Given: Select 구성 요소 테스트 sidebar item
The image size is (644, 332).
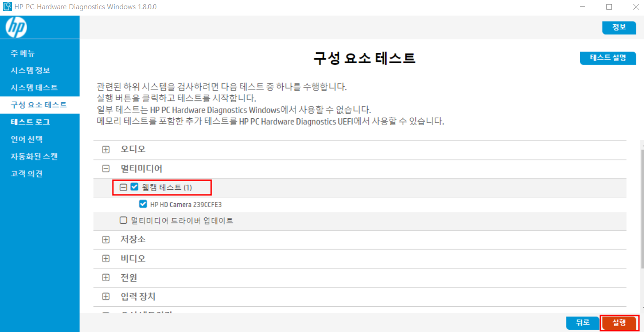Looking at the screenshot, I should coord(39,105).
